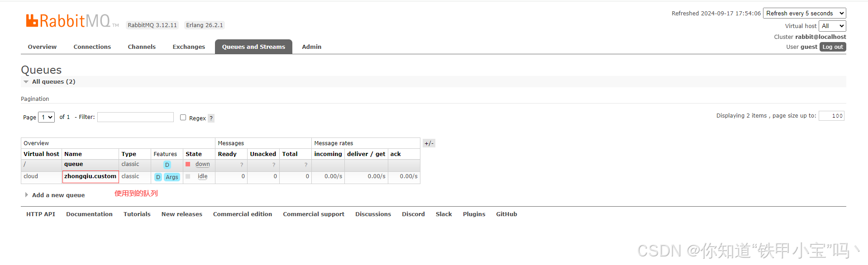Open the Documentation footer link
This screenshot has height=265, width=868.
(89, 214)
